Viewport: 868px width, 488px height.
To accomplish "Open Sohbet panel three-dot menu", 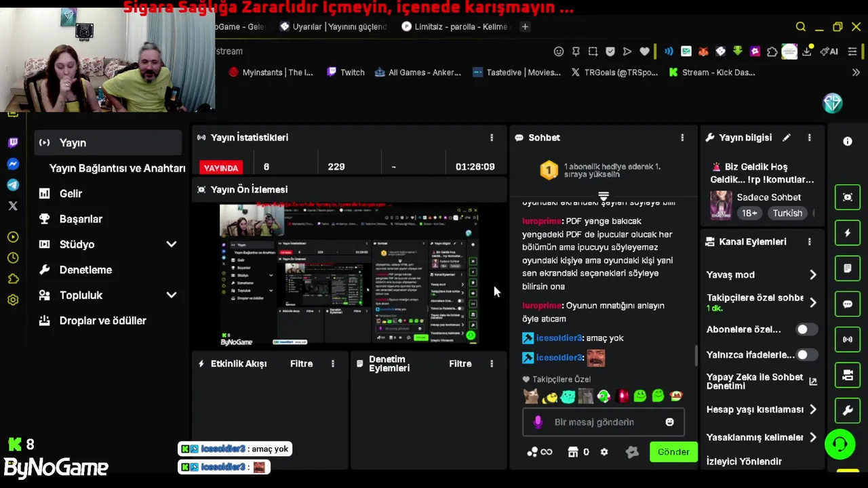I will (682, 138).
